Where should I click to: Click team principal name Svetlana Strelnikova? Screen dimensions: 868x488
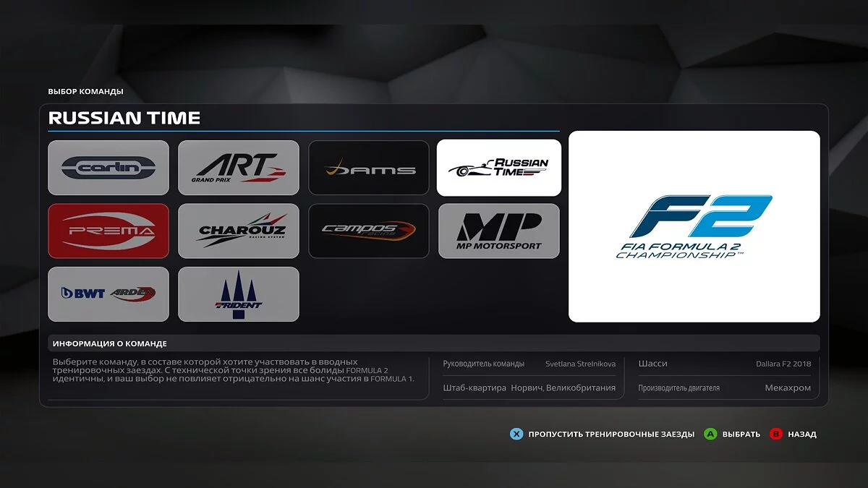pyautogui.click(x=580, y=364)
